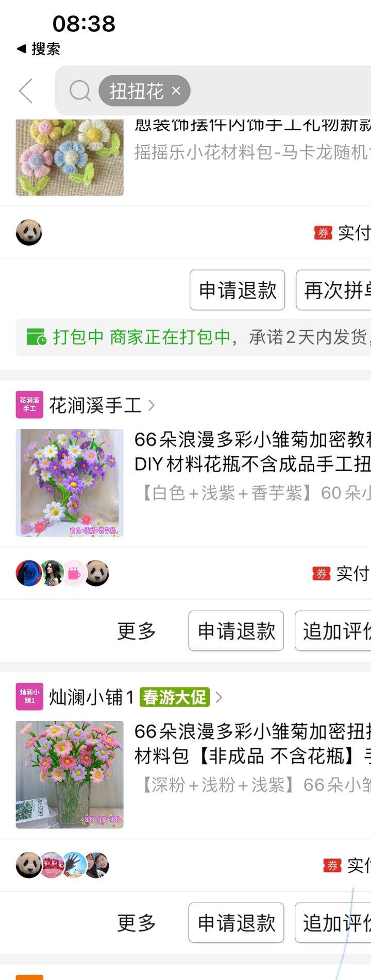The image size is (371, 980).
Task: Remove the 扭扭花 search tag
Action: pyautogui.click(x=176, y=91)
